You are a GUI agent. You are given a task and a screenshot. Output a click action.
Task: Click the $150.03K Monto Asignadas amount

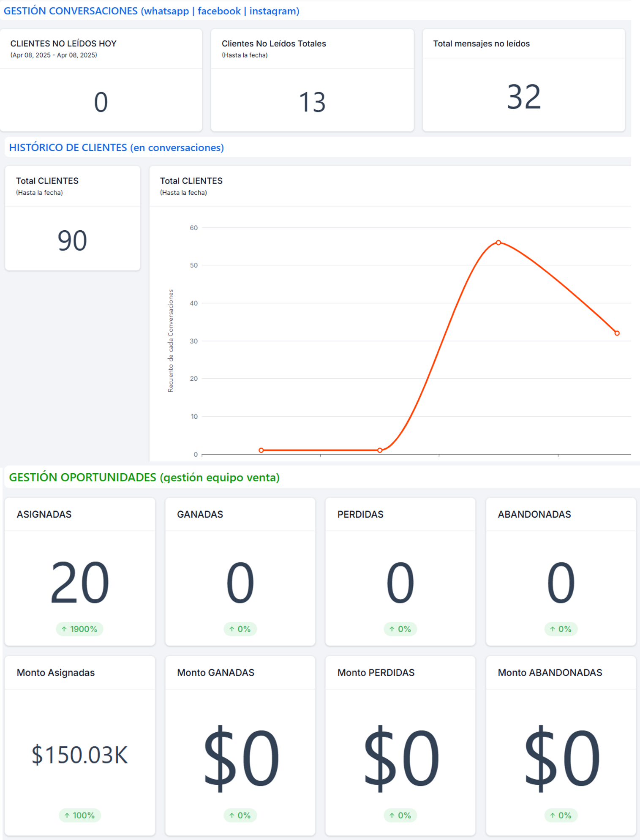point(79,755)
